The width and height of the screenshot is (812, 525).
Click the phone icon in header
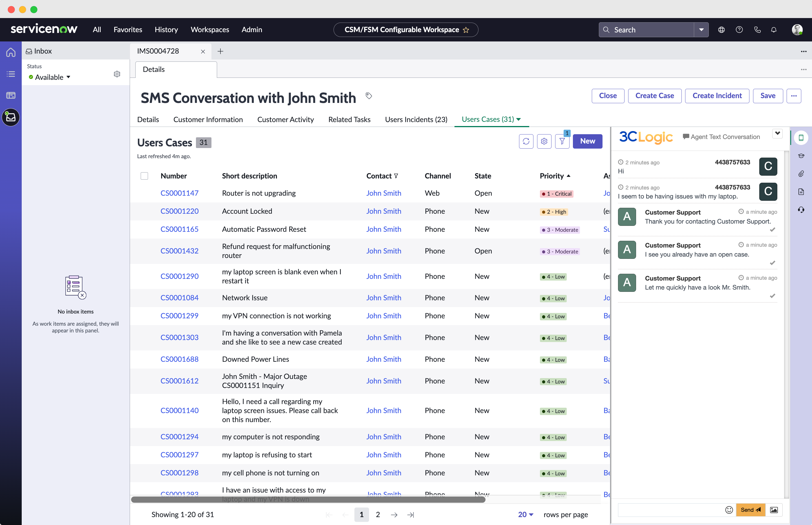pos(758,30)
